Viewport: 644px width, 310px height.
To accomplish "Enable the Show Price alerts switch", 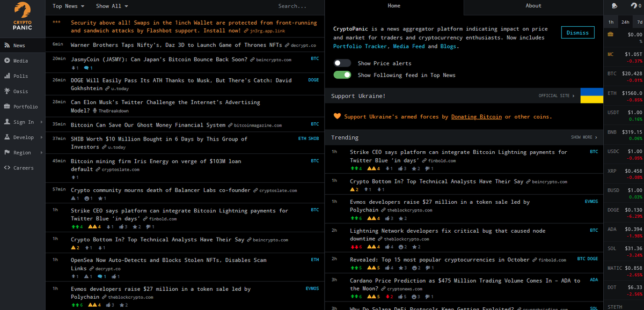I will [x=342, y=63].
